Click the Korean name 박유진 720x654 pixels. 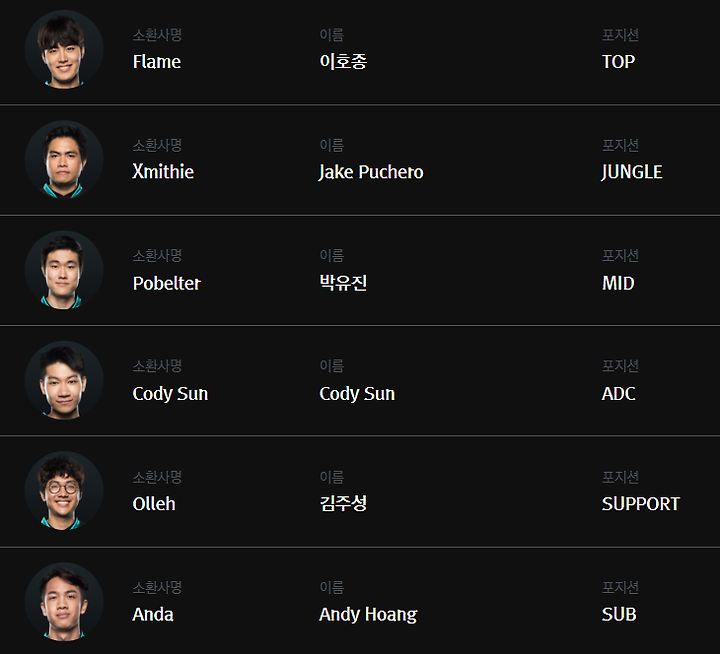[343, 283]
